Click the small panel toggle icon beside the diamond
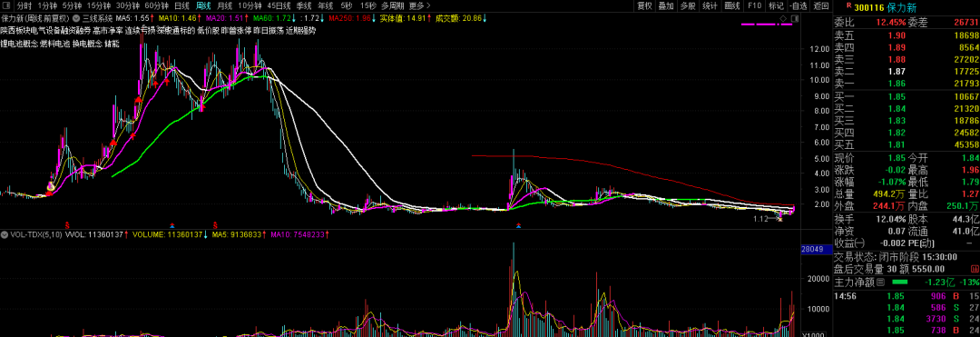The height and width of the screenshot is (337, 980). pos(794,18)
